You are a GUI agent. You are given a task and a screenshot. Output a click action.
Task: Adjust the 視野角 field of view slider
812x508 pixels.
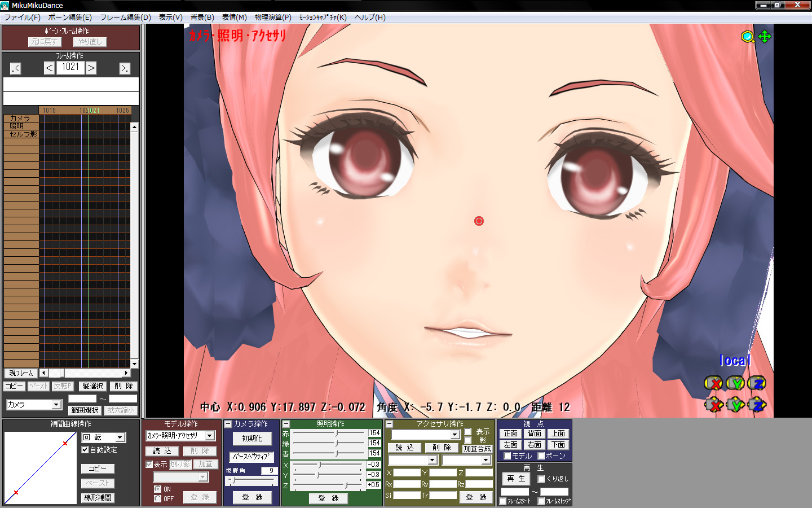(x=251, y=481)
